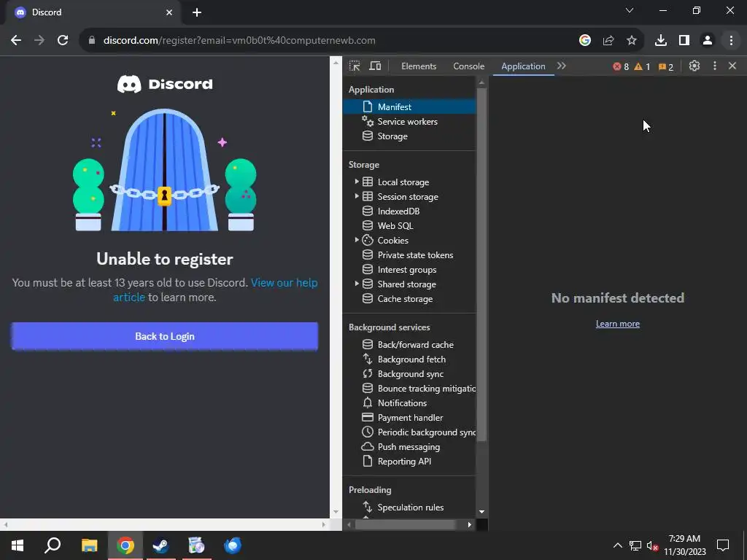Open Interest groups item
The image size is (747, 560).
point(407,270)
